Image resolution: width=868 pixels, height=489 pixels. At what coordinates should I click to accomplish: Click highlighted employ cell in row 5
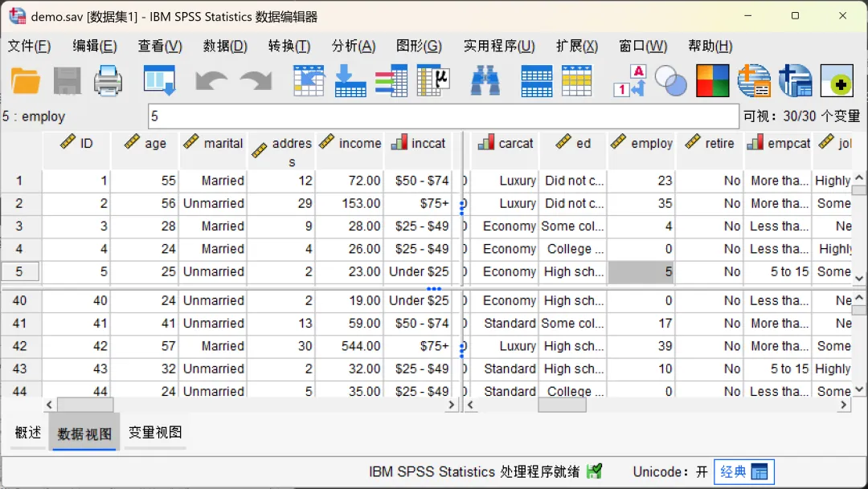point(641,271)
